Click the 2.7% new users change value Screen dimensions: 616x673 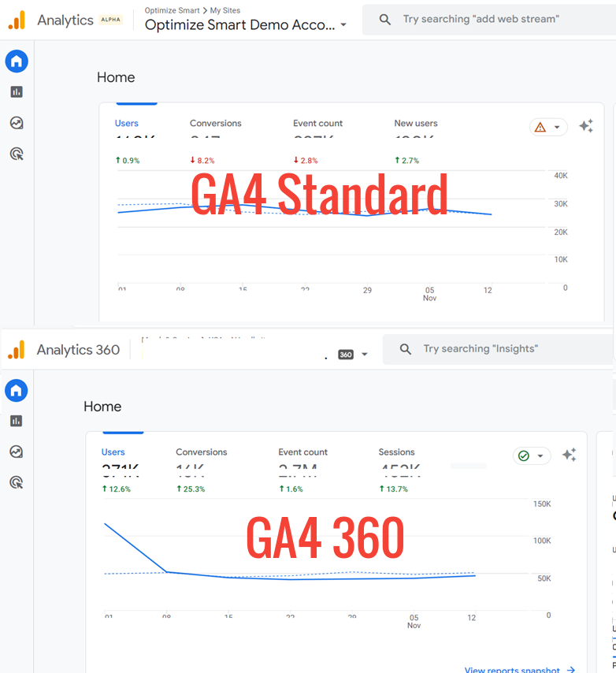click(406, 161)
